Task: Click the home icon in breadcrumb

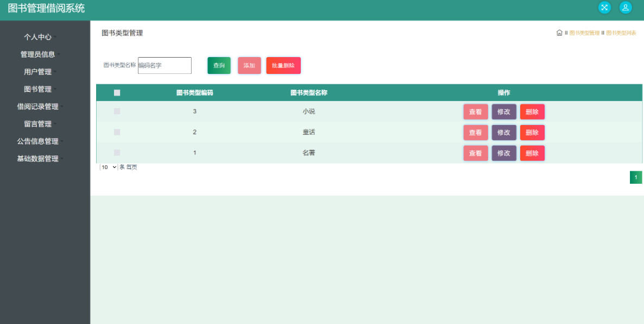Action: (x=559, y=33)
